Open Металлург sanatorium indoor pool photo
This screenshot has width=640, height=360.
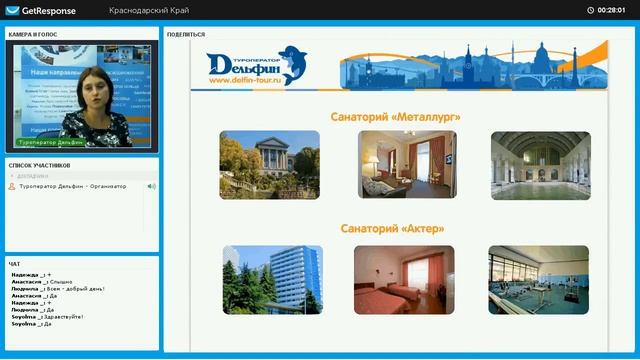[540, 165]
